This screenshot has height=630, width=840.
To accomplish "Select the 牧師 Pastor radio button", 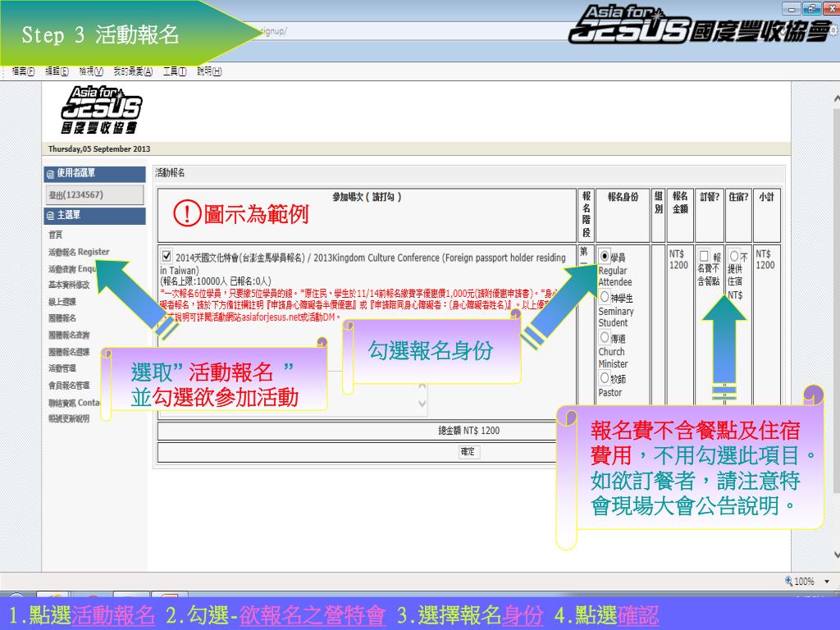I will (605, 377).
